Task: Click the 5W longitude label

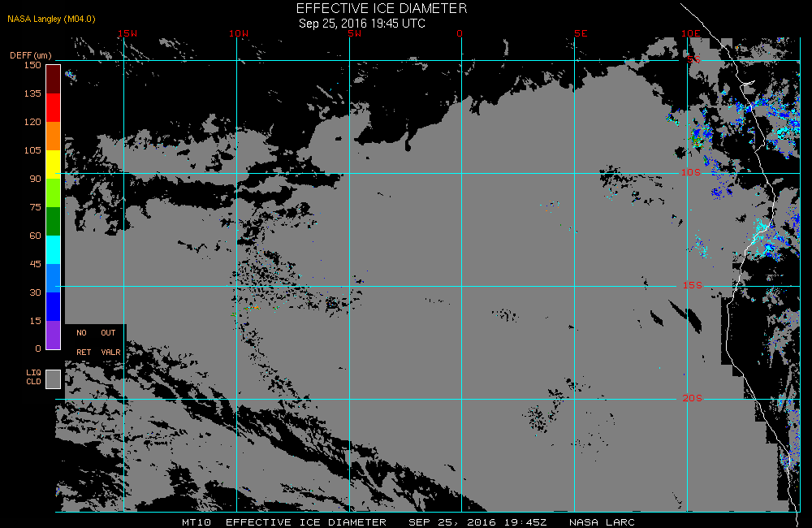Action: 355,33
